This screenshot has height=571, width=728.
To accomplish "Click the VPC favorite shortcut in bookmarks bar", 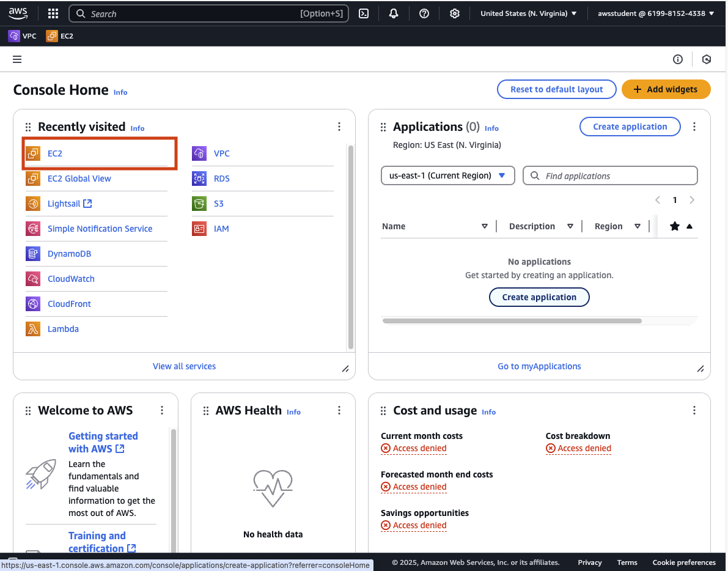I will pyautogui.click(x=22, y=35).
